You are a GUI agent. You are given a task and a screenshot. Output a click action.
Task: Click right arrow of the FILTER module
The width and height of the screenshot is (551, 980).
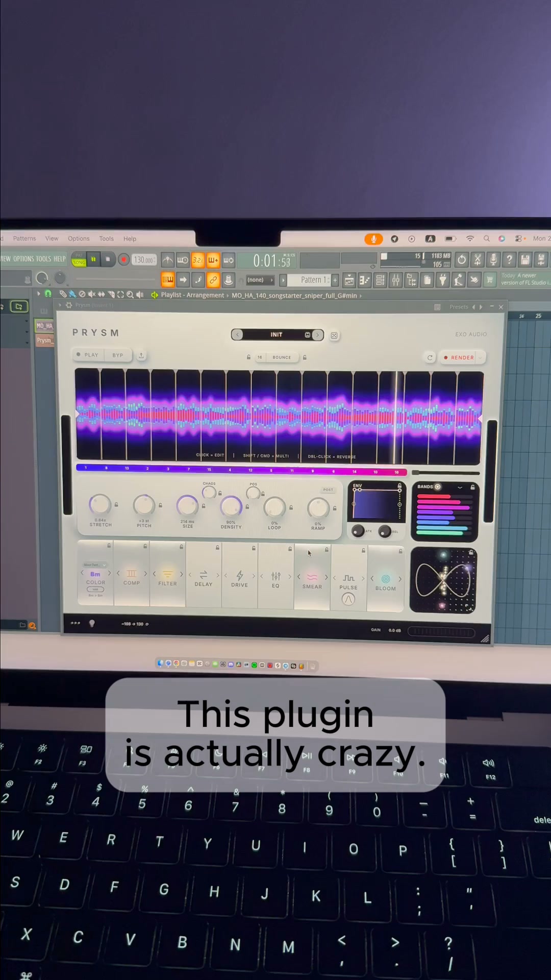point(181,574)
